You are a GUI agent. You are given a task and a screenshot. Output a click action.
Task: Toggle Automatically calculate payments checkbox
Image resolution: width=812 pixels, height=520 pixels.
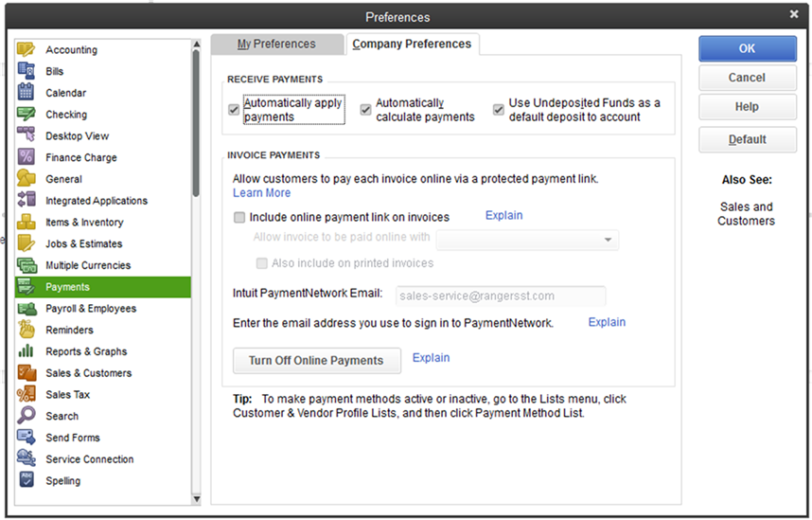click(365, 110)
